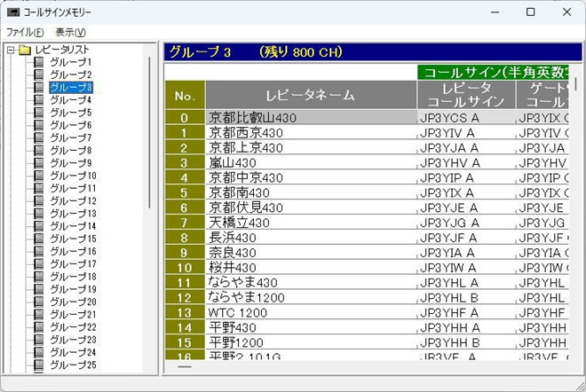
Task: Click the icon beside グループ24
Action: click(x=38, y=353)
